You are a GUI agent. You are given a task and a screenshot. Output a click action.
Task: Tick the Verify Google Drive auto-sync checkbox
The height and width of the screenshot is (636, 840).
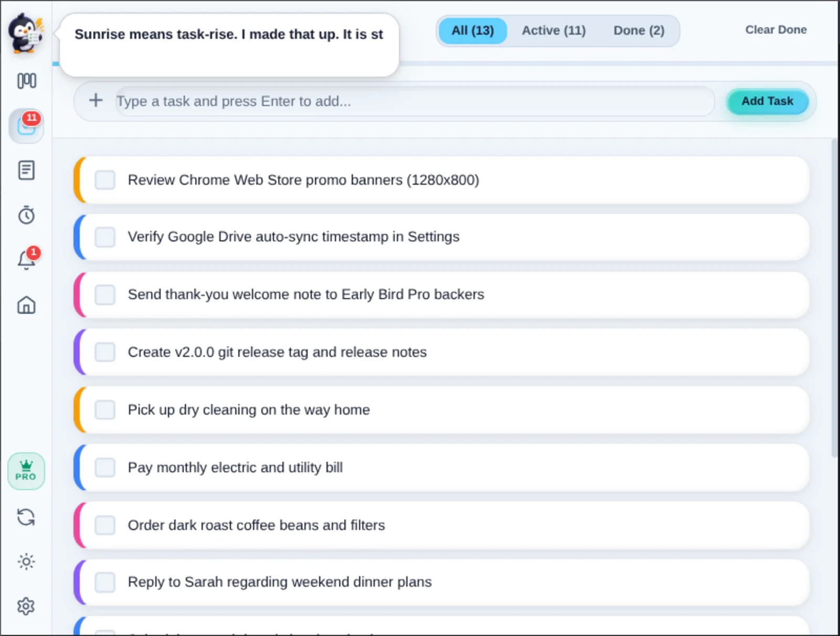pyautogui.click(x=105, y=237)
